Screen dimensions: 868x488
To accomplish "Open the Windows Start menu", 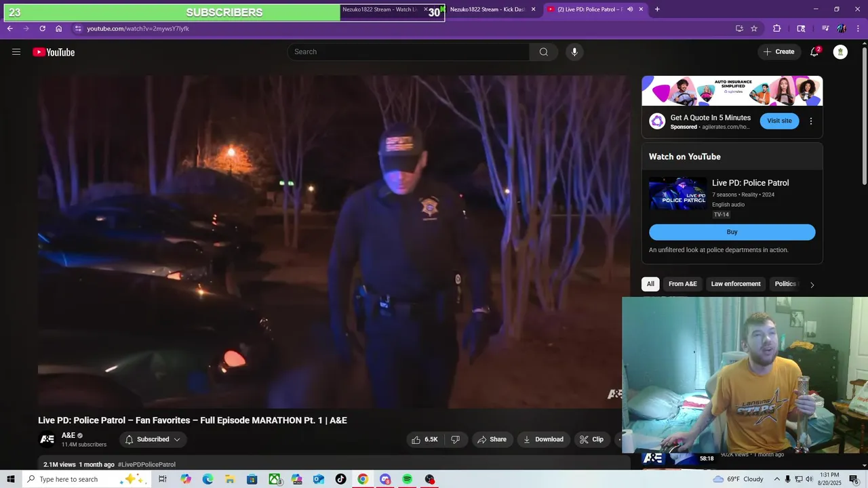I will [x=11, y=479].
